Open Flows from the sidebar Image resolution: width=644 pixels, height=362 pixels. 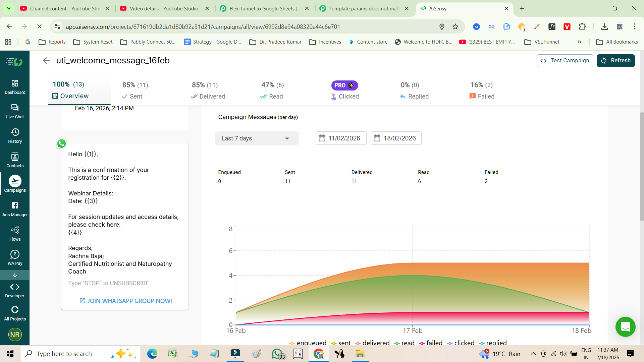[15, 234]
